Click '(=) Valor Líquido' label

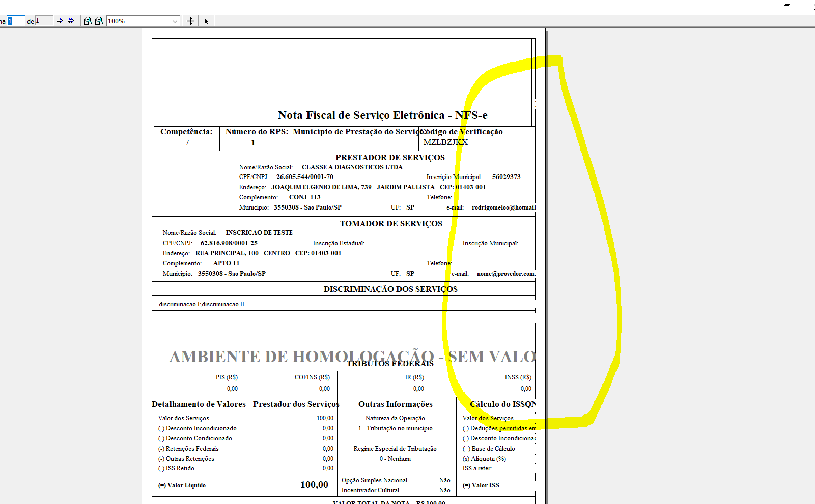182,485
